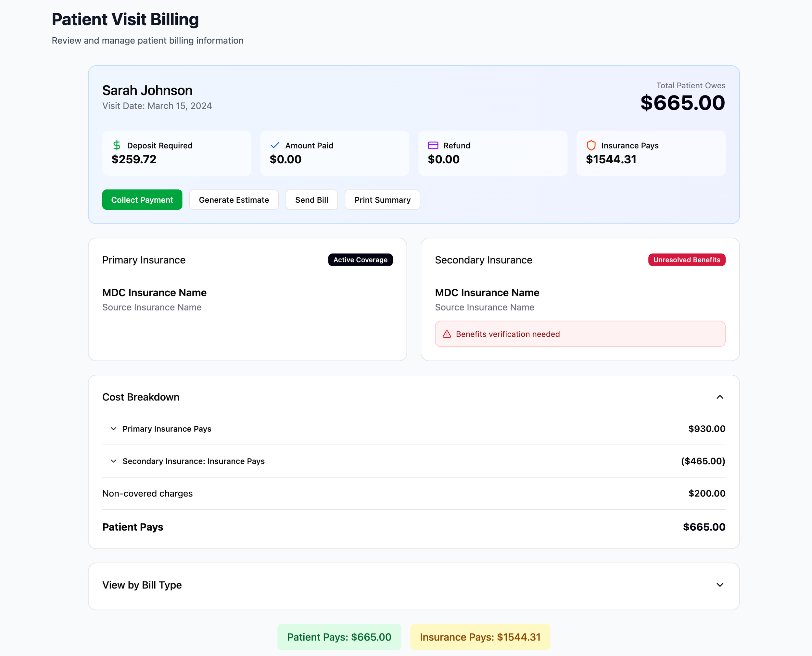
Task: Click the purple card Refund icon
Action: coord(433,145)
